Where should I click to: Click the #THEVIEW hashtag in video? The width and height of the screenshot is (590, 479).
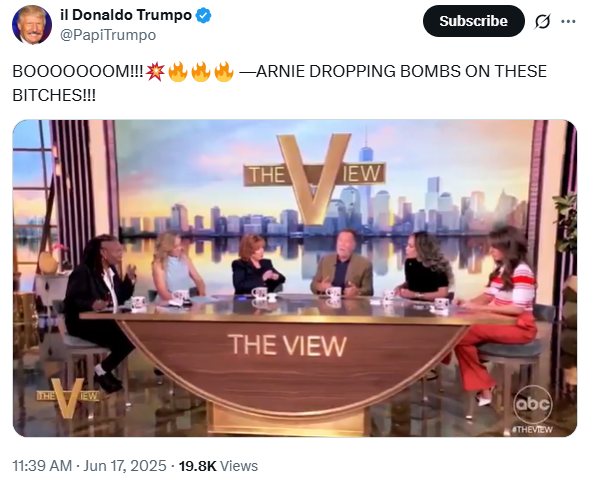click(x=532, y=430)
